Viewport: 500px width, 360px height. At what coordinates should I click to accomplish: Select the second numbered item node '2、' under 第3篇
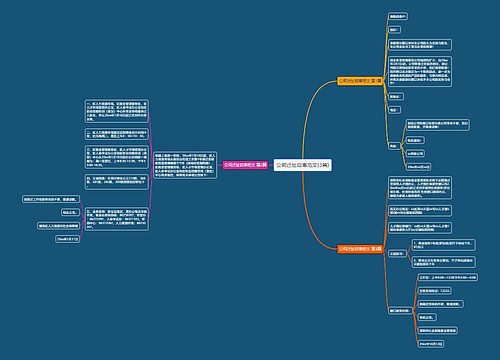click(444, 262)
